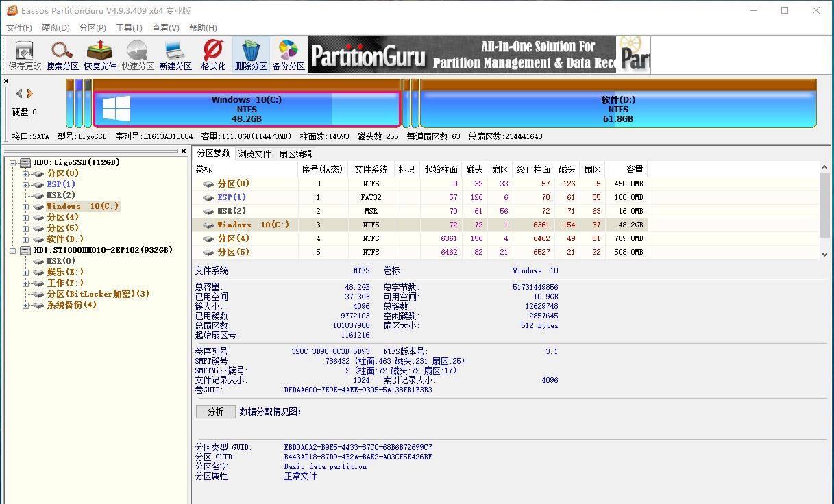
Task: Collapse the HD1:ST1000DM010 tree node
Action: click(x=13, y=250)
